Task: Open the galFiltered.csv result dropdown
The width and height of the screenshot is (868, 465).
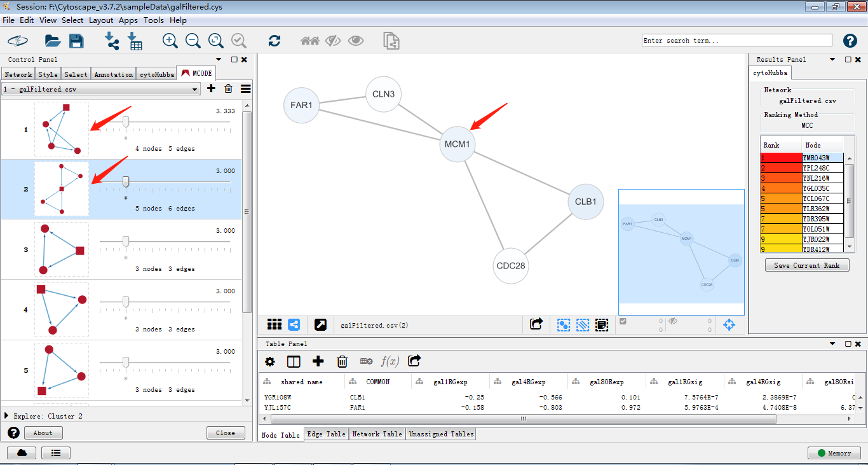Action: (x=101, y=90)
